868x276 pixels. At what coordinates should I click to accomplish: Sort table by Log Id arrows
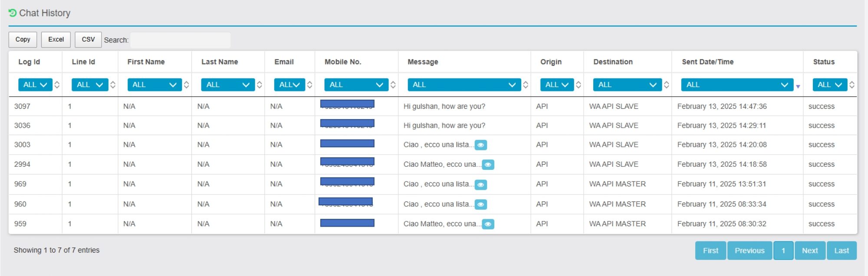click(x=57, y=85)
